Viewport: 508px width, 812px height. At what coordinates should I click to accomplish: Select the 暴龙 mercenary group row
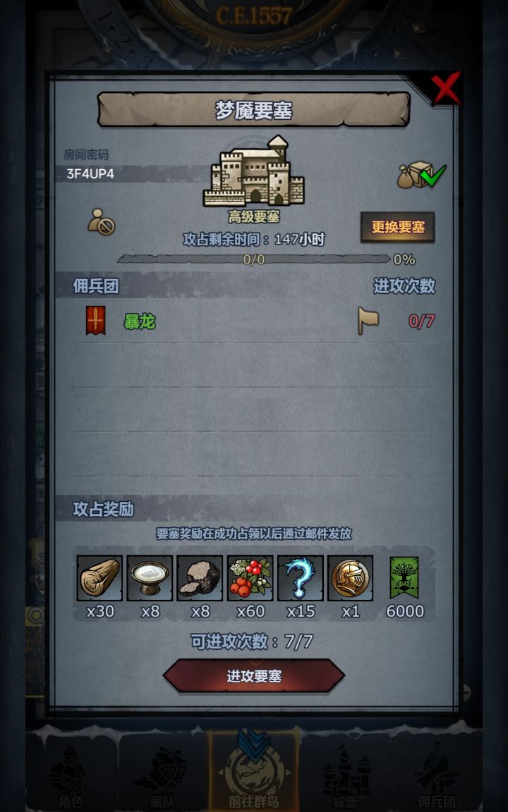click(x=254, y=321)
